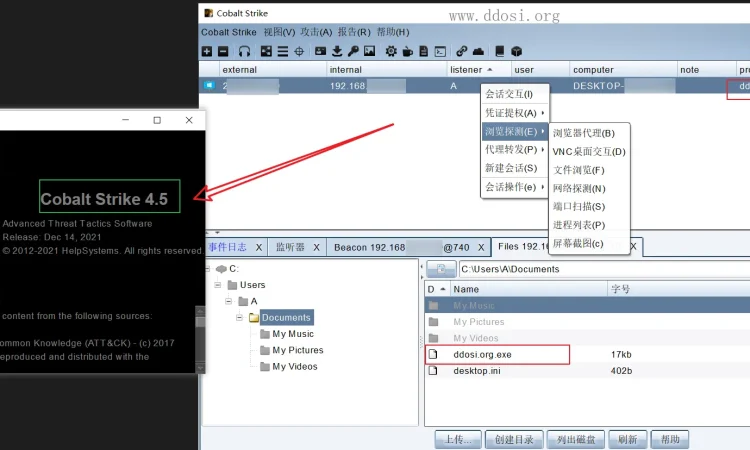Open Keystrokes view key icon
Image resolution: width=750 pixels, height=450 pixels.
click(353, 51)
